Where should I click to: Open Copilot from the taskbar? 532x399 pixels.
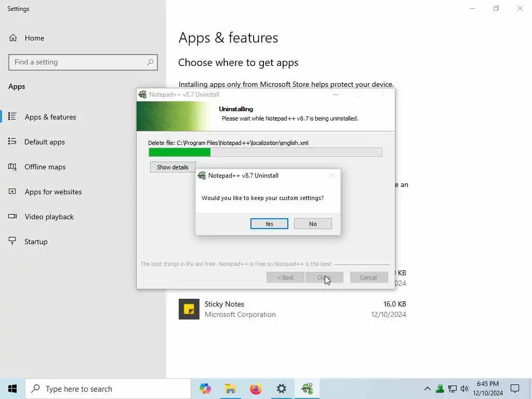pos(205,389)
